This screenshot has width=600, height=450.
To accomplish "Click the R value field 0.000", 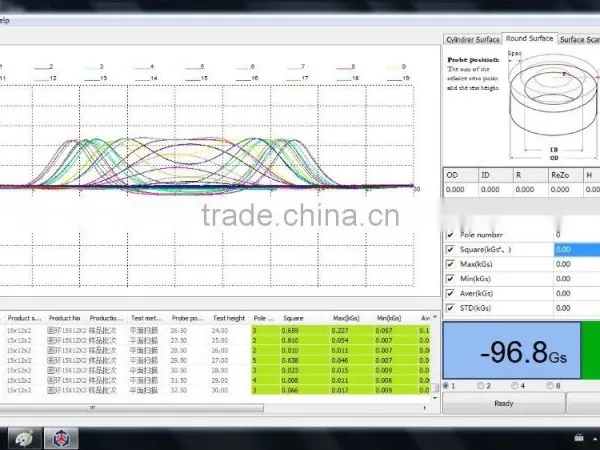I will coord(530,189).
